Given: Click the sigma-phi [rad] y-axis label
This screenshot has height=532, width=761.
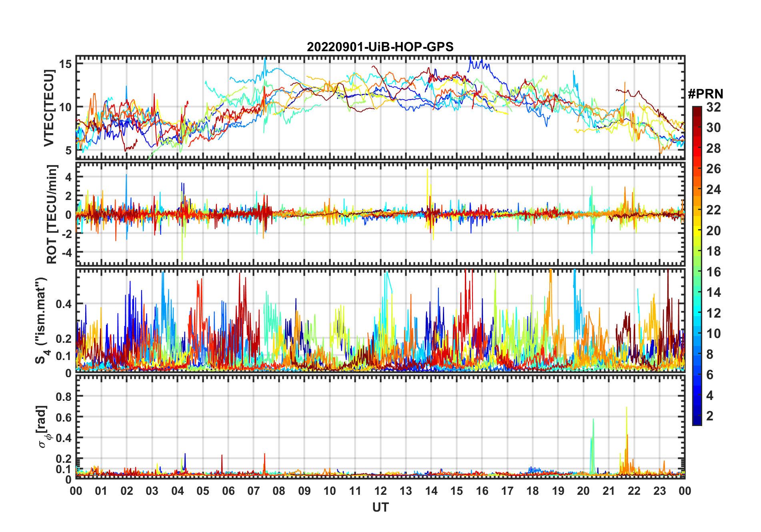Looking at the screenshot, I should pos(42,426).
